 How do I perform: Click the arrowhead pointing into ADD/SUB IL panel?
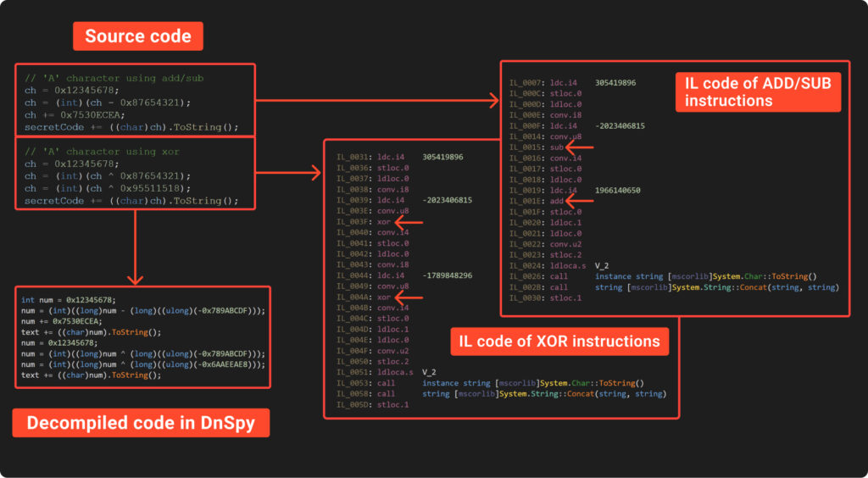coord(494,101)
